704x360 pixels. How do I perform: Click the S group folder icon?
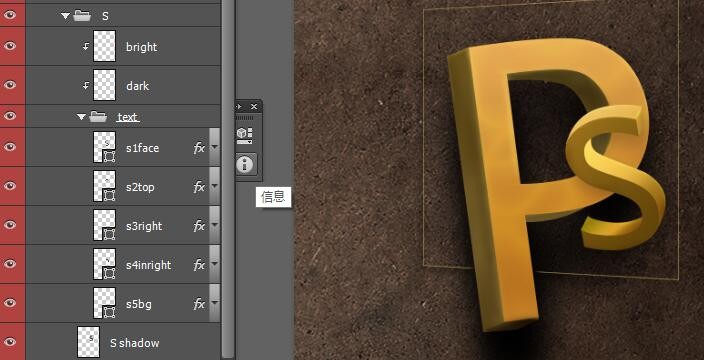(x=82, y=16)
